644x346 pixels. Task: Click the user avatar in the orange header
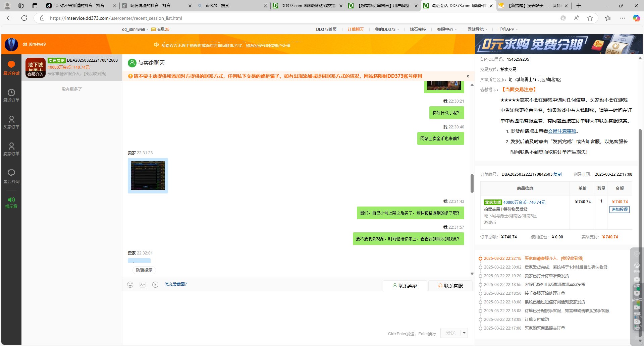[x=11, y=44]
